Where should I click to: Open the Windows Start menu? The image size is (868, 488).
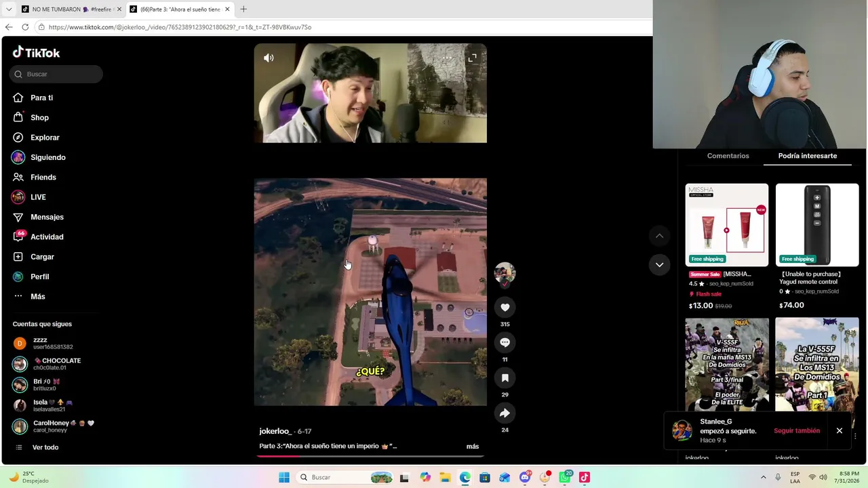coord(284,477)
